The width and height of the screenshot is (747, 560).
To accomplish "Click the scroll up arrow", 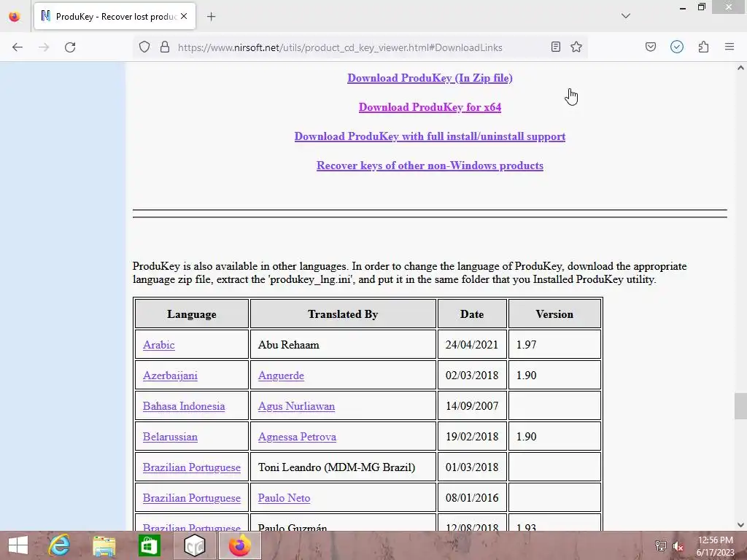I will (x=740, y=68).
